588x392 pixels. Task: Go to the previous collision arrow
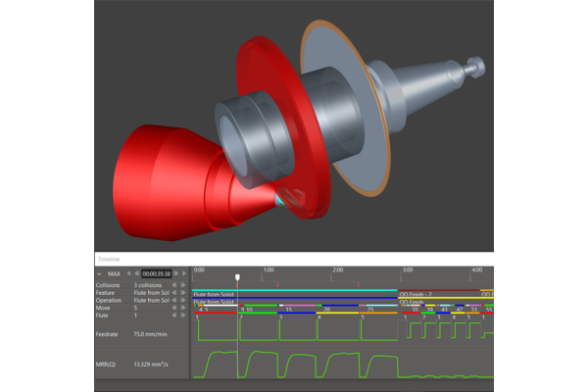point(174,285)
